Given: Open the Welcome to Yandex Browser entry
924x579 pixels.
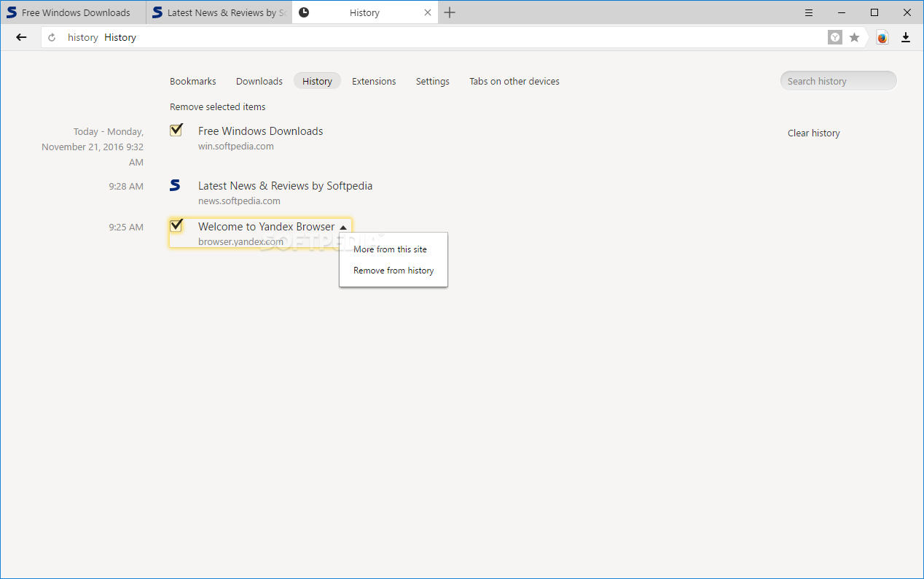Looking at the screenshot, I should pyautogui.click(x=266, y=227).
